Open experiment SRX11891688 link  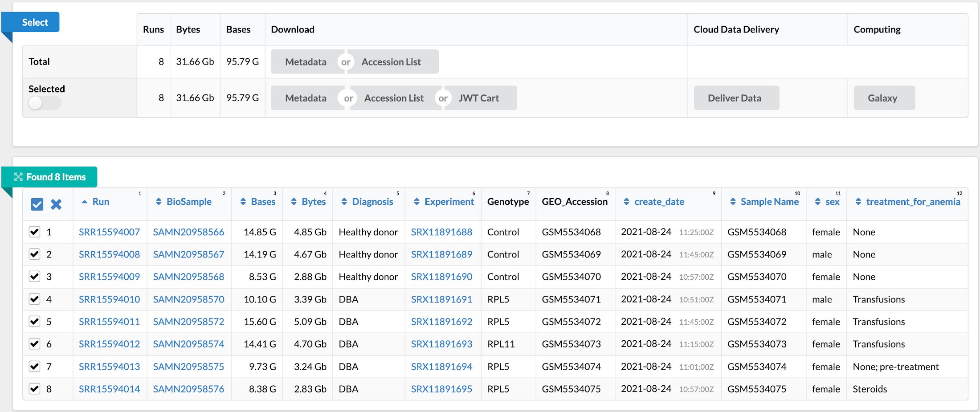[441, 232]
